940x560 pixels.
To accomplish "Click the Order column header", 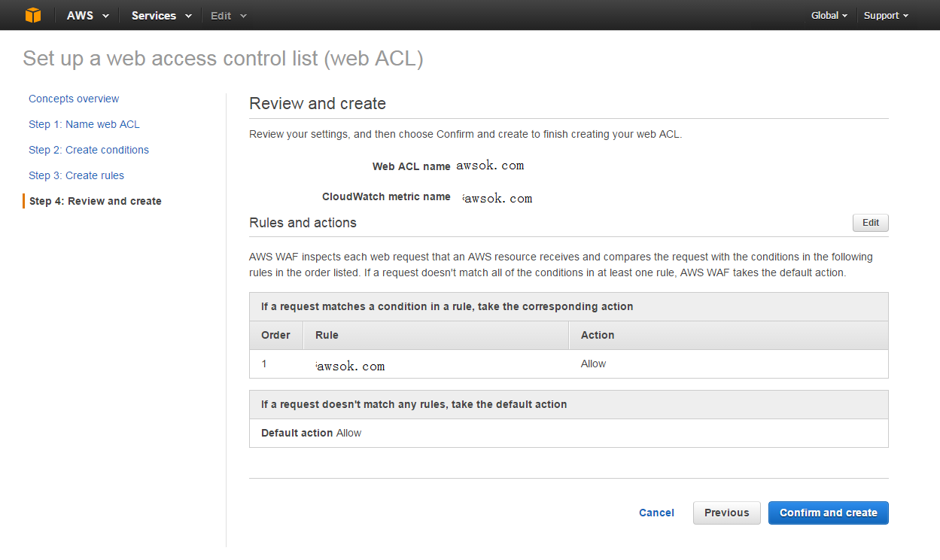I will coord(276,335).
